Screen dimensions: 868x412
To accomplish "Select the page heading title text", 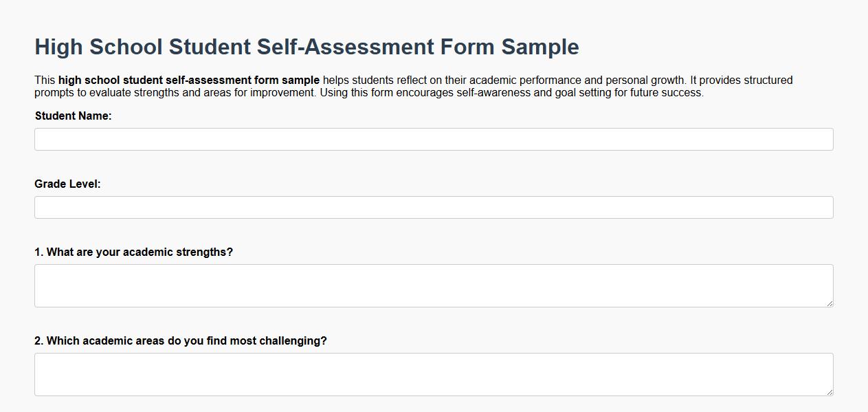I will coord(307,47).
